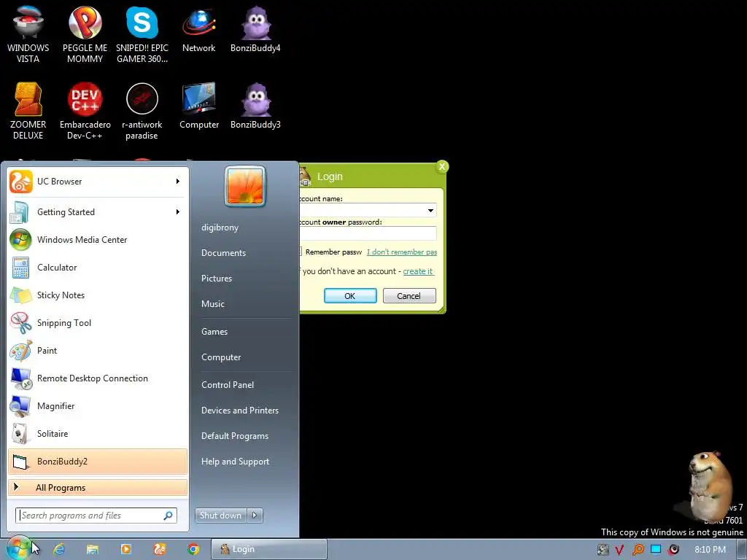Launch Windows Media Center

98,239
